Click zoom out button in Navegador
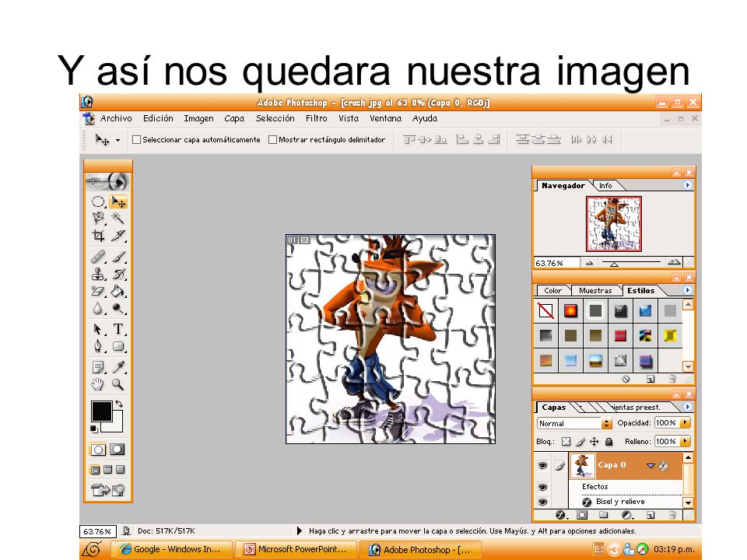 589,262
